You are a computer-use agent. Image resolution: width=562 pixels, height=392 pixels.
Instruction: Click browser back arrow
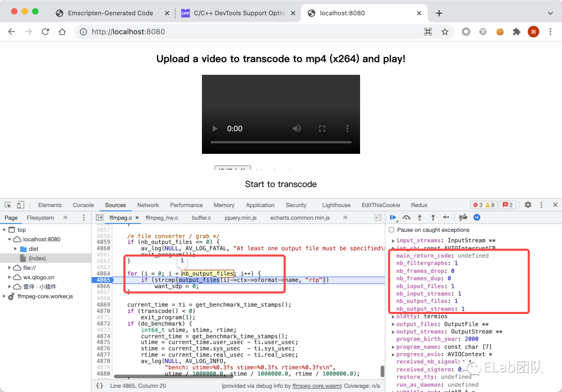(x=12, y=32)
